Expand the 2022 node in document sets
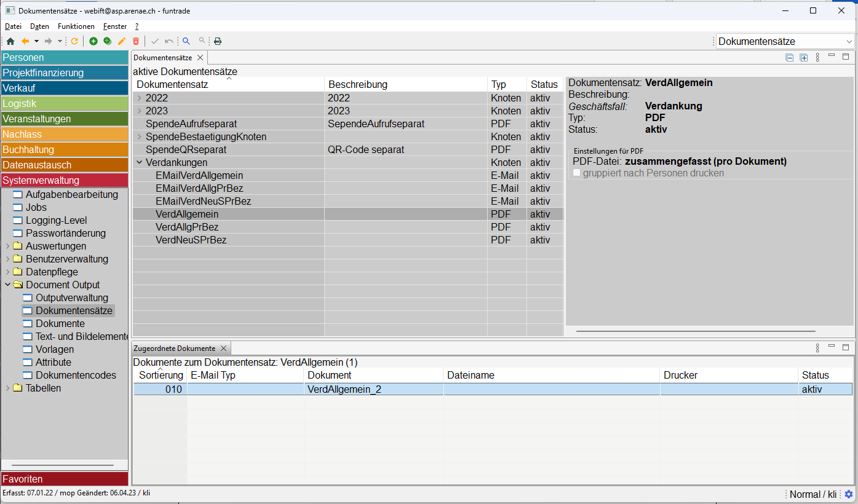858x504 pixels. tap(140, 98)
